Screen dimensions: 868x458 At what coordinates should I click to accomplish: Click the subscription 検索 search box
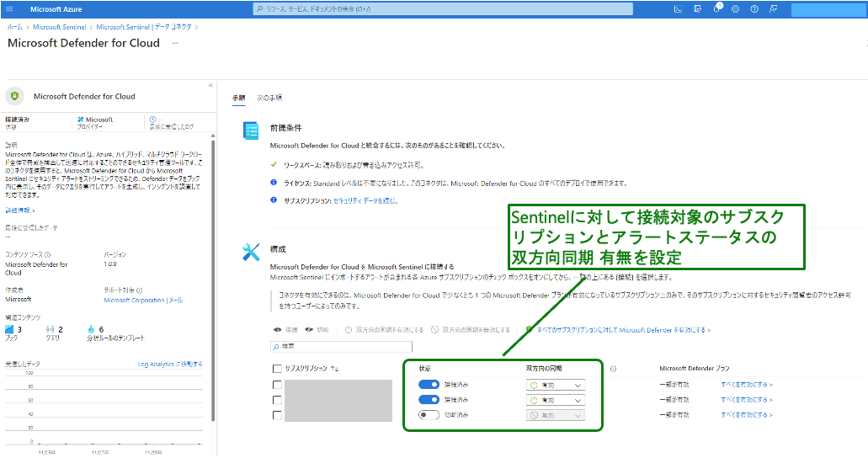point(341,347)
